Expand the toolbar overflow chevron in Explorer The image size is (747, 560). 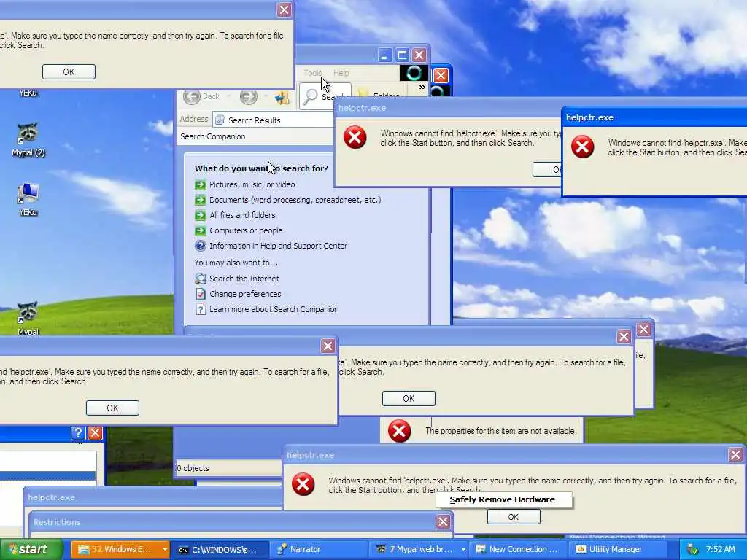[422, 87]
